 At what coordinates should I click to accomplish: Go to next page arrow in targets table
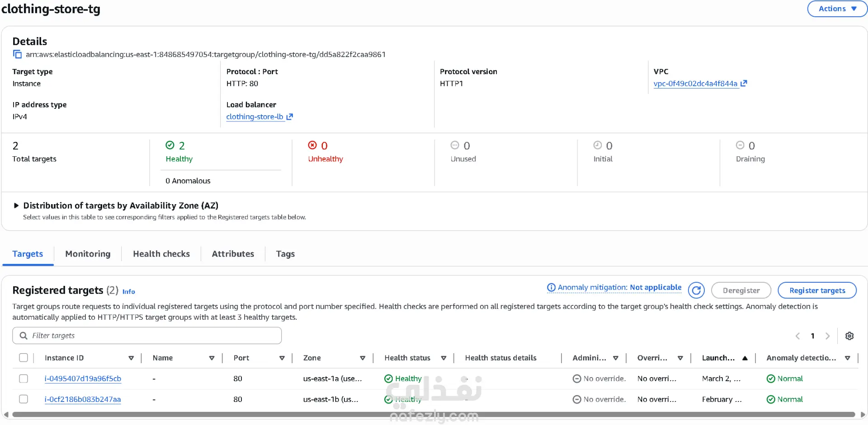pyautogui.click(x=827, y=336)
